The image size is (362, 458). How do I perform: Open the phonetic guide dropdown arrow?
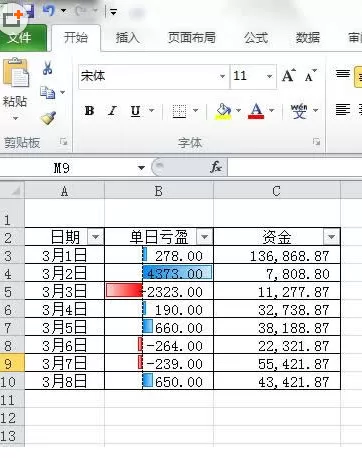click(315, 110)
